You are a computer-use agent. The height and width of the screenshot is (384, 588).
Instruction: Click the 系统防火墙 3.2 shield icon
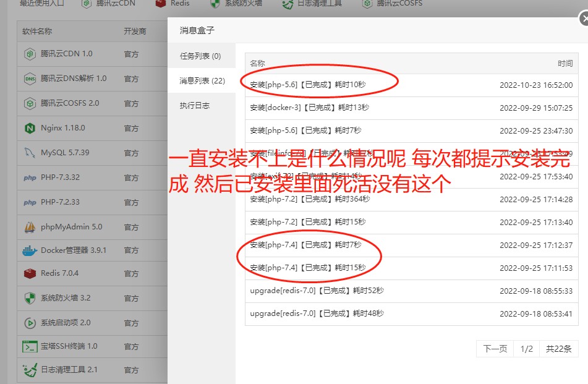[30, 298]
